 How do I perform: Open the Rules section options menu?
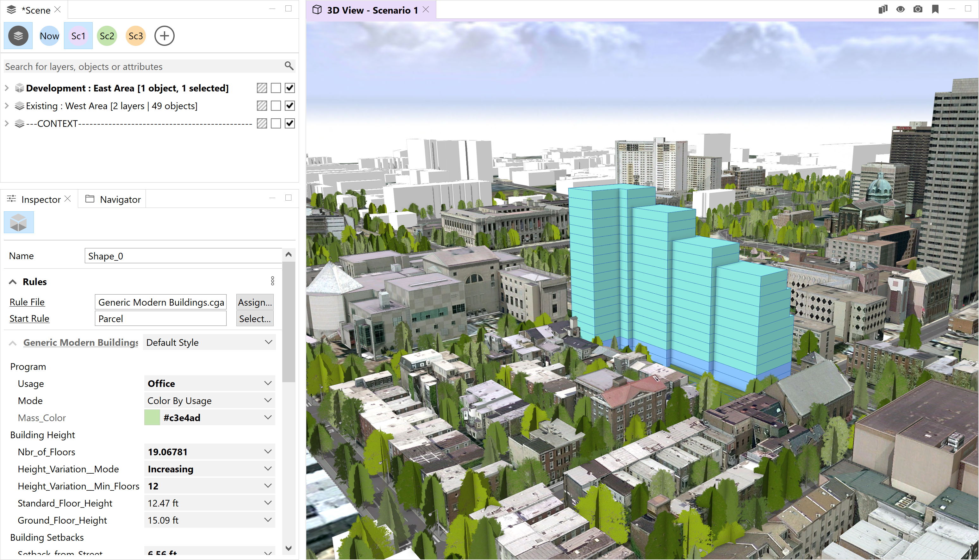[x=272, y=281]
